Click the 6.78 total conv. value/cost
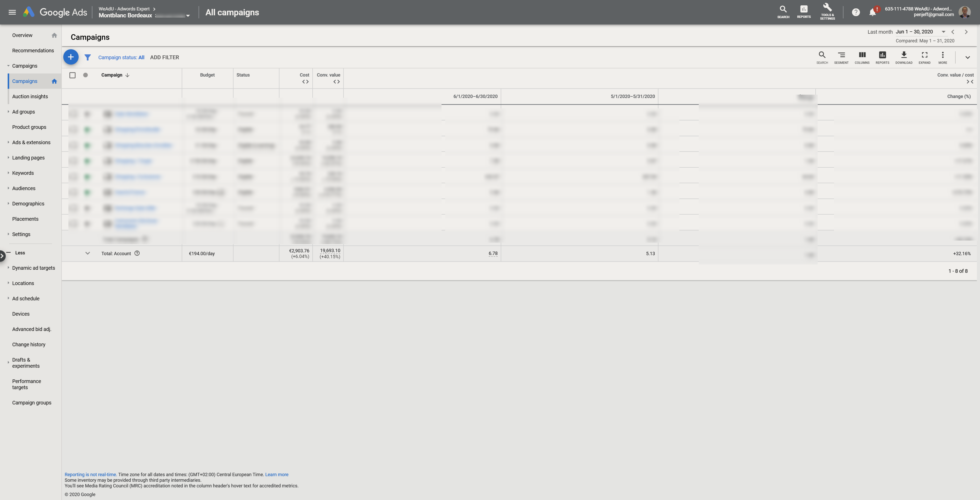This screenshot has width=980, height=500. pos(493,253)
